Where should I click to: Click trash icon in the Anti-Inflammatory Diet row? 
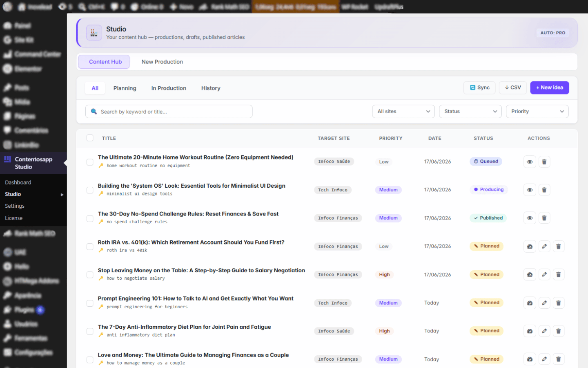558,331
